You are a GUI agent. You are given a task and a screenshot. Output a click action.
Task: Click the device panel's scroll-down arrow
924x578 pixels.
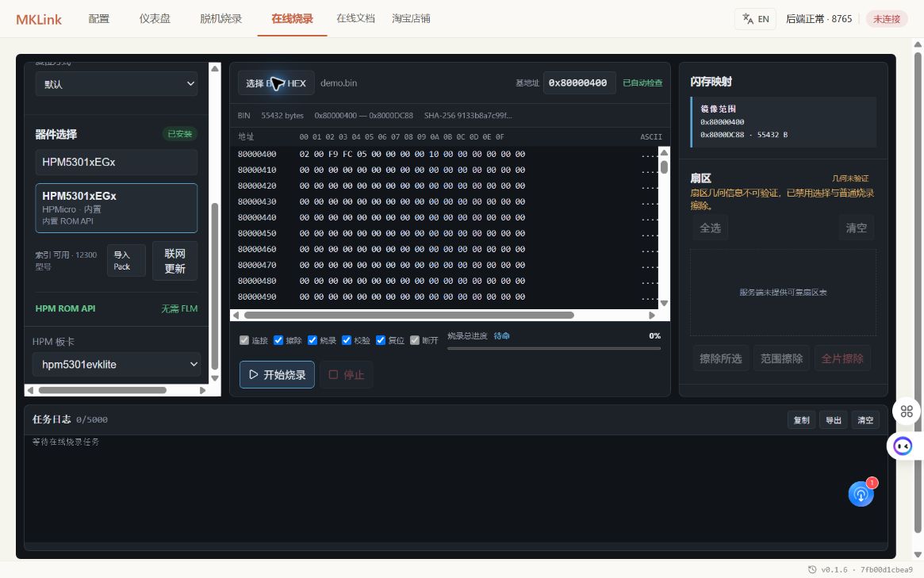coord(215,378)
